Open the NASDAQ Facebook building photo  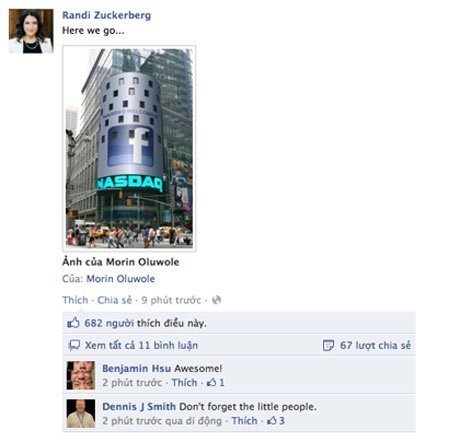[129, 149]
